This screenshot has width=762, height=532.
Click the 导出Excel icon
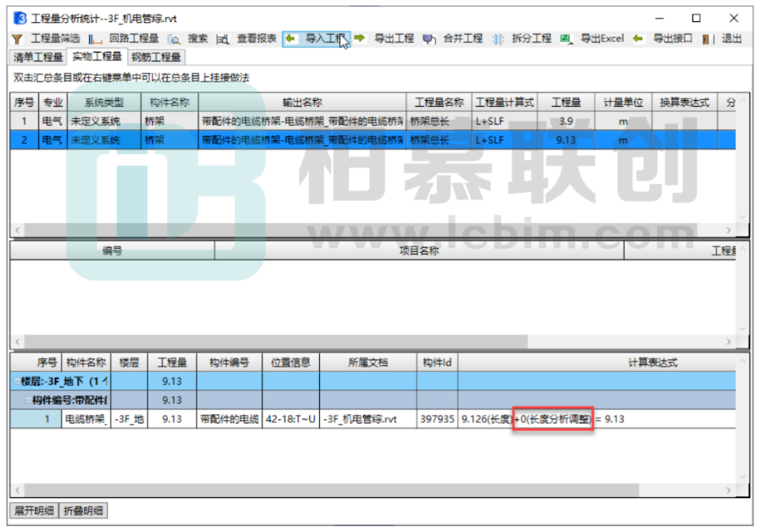coord(566,39)
